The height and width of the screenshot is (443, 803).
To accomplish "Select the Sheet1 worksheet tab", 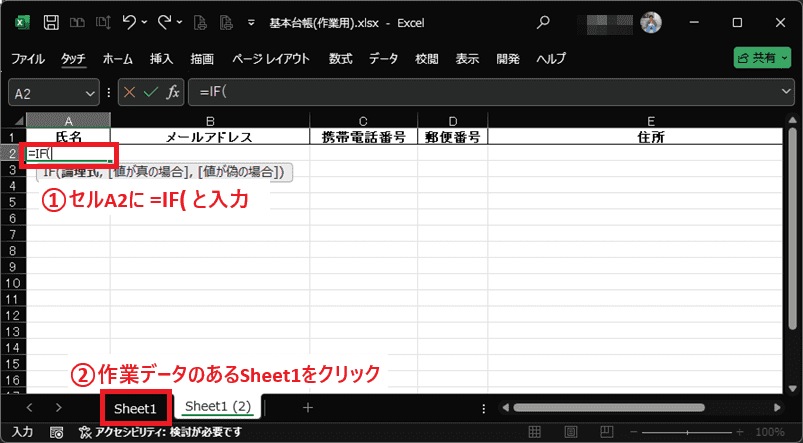I will coord(135,408).
